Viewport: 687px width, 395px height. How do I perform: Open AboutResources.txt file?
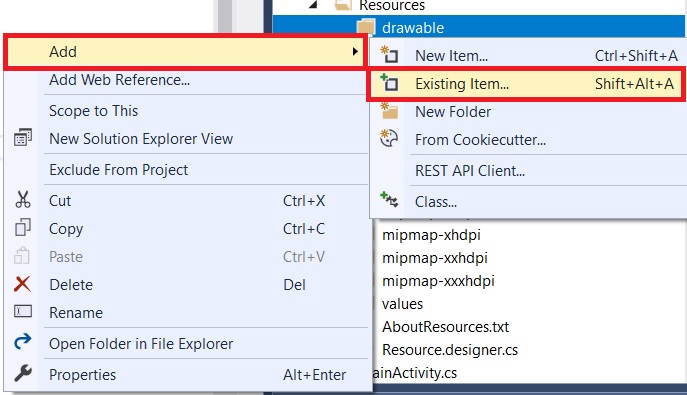tap(445, 327)
